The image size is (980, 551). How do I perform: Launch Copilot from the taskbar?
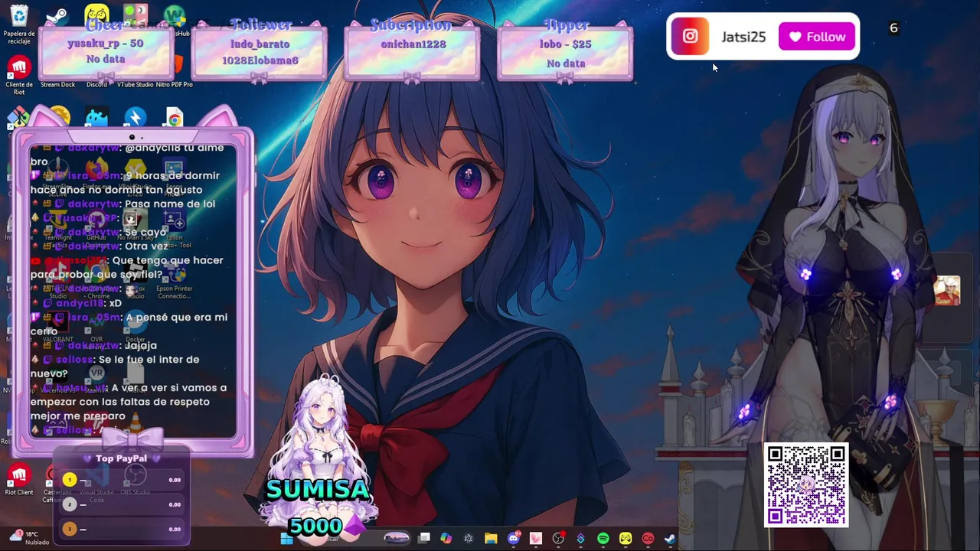446,539
